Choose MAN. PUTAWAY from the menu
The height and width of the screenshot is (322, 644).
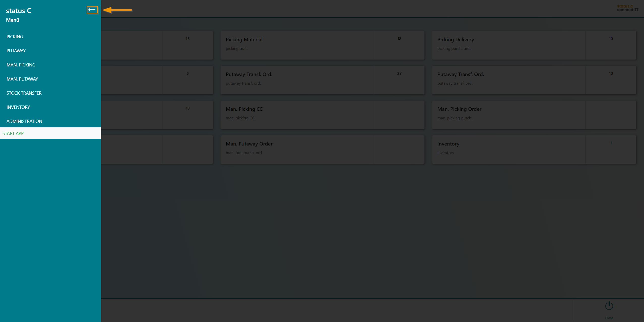coord(22,79)
